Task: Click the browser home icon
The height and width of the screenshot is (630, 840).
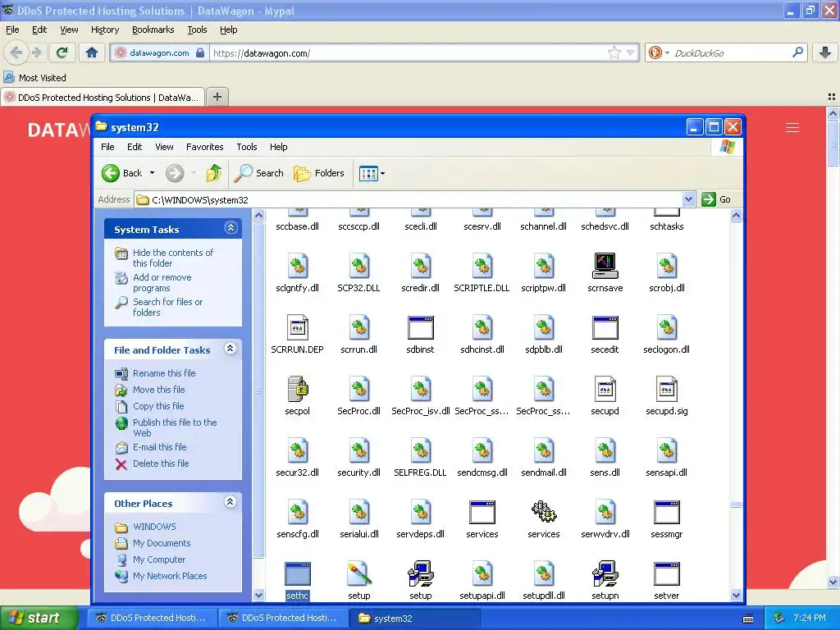Action: pyautogui.click(x=92, y=52)
